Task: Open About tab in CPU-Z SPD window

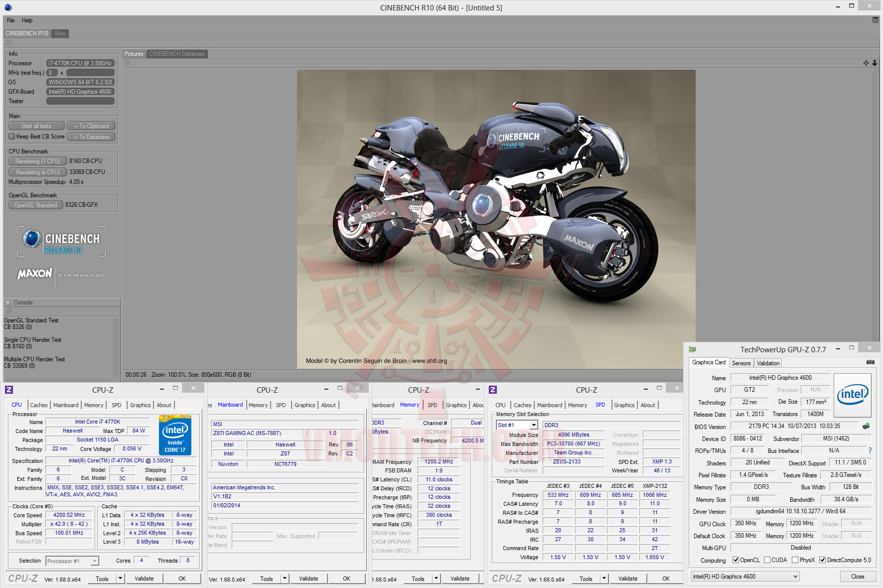Action: (x=648, y=405)
